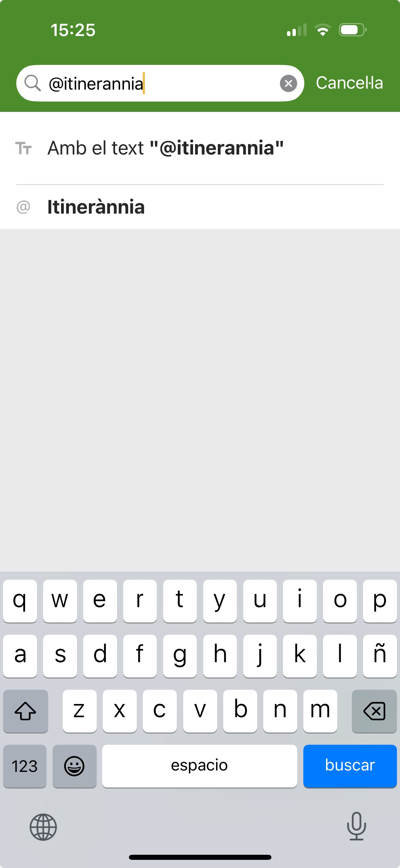Tap the @ icon beside Itinerànnia

coord(23,207)
